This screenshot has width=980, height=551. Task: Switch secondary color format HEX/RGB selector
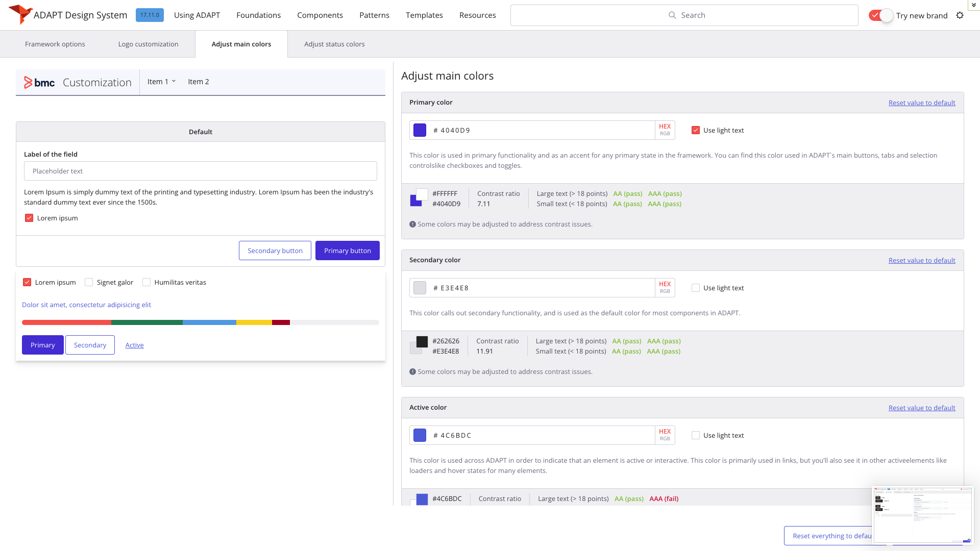[665, 288]
